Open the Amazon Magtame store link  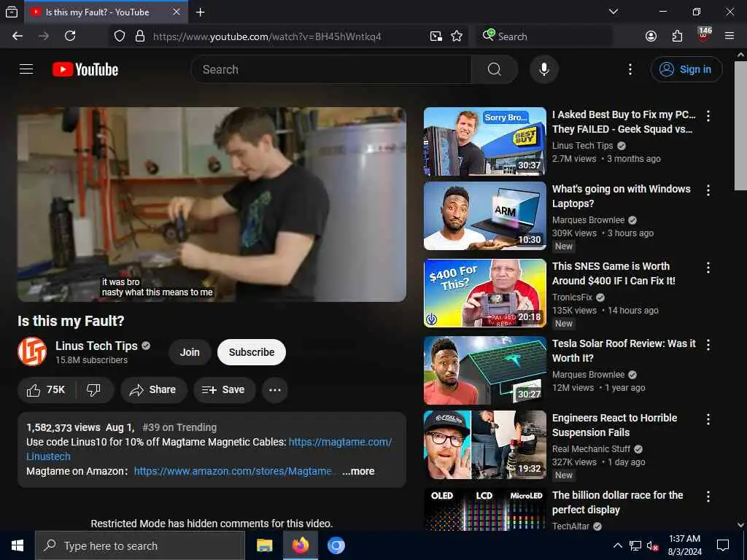233,471
